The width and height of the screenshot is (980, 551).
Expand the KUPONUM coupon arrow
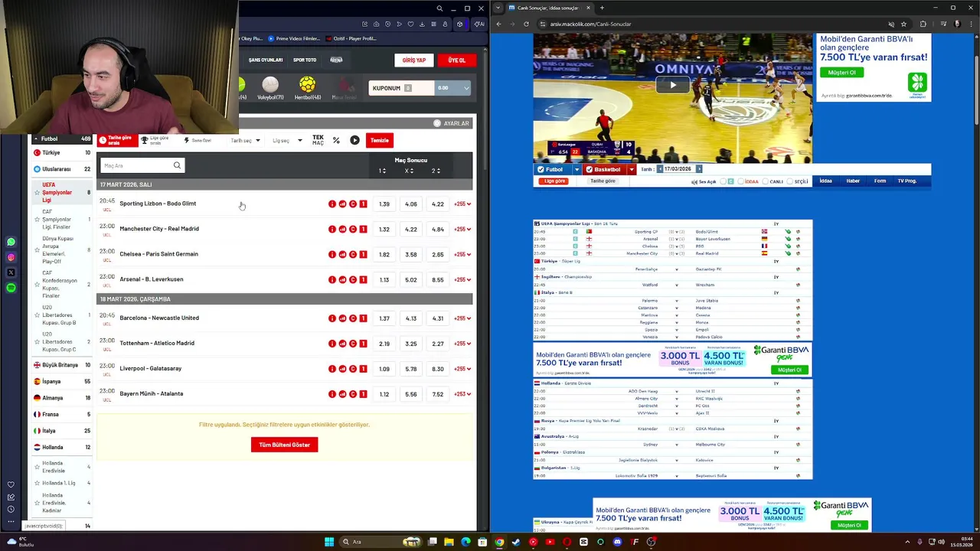click(x=466, y=88)
